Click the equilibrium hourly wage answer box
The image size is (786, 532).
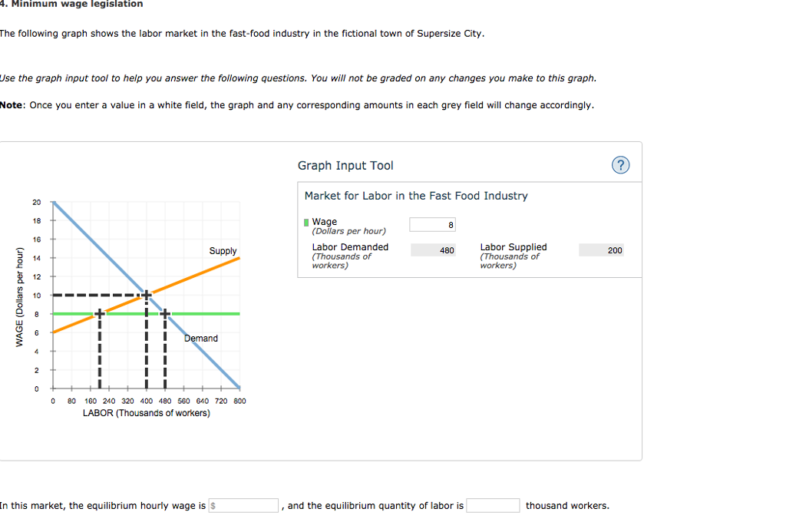click(x=243, y=505)
